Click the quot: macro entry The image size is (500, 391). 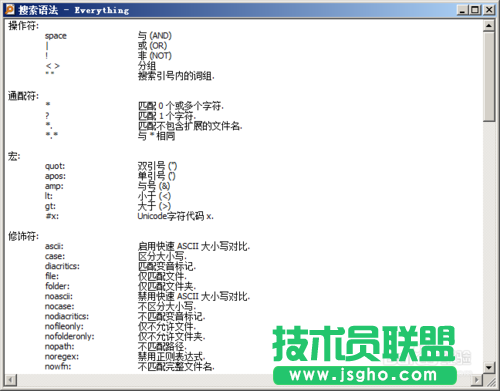[55, 166]
